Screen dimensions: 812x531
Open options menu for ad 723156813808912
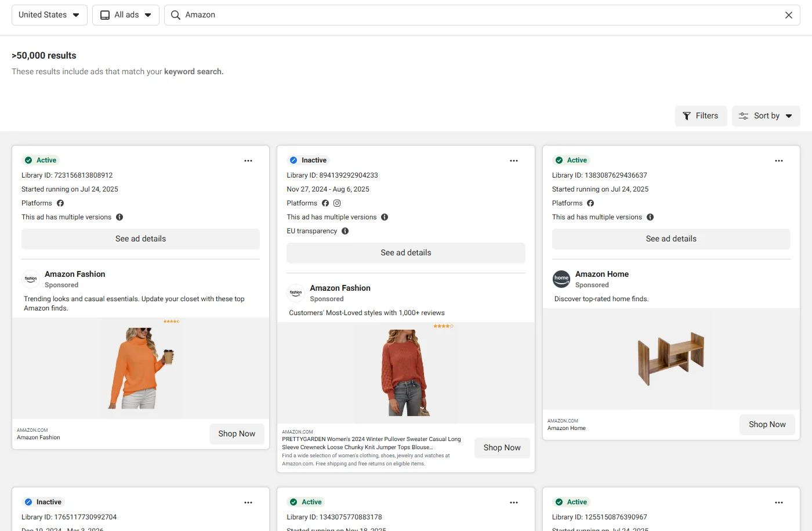248,161
